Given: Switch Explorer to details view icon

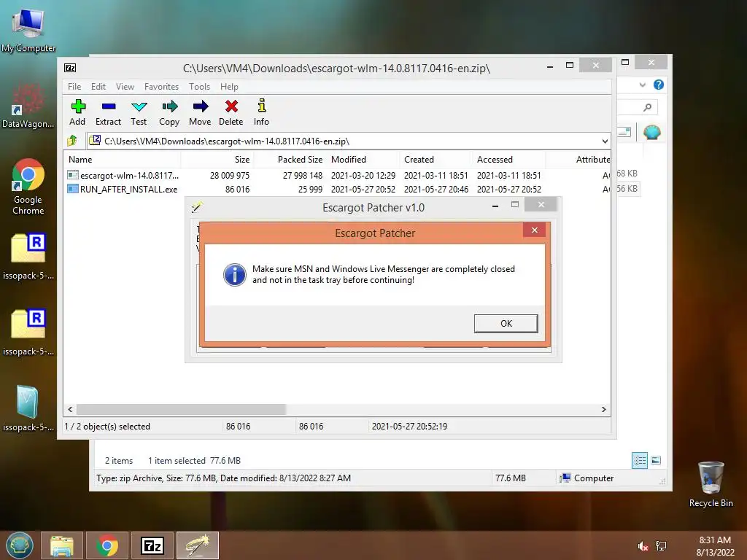Looking at the screenshot, I should [x=639, y=461].
